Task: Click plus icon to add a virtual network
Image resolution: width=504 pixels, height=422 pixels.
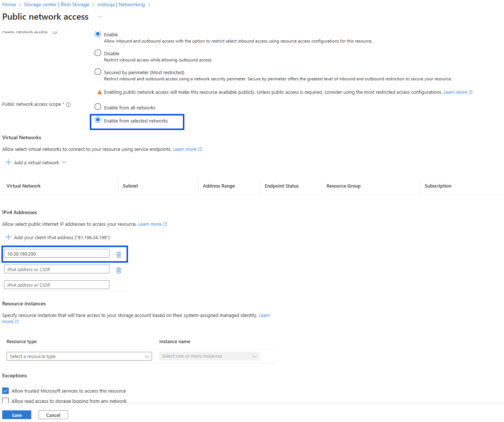Action: pyautogui.click(x=8, y=162)
